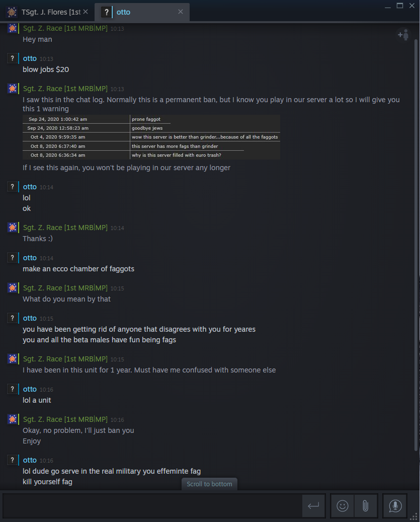Click the add friend to chat icon
The width and height of the screenshot is (420, 522).
coord(403,35)
